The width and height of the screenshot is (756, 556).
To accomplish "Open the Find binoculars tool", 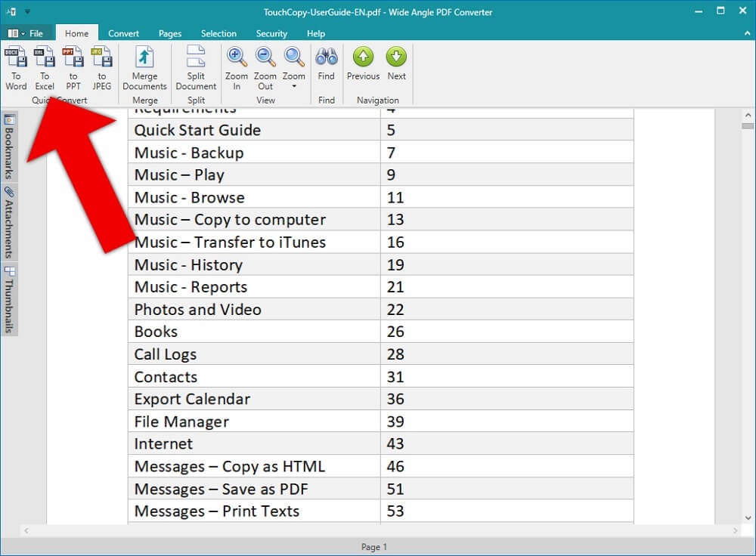I will coord(326,57).
